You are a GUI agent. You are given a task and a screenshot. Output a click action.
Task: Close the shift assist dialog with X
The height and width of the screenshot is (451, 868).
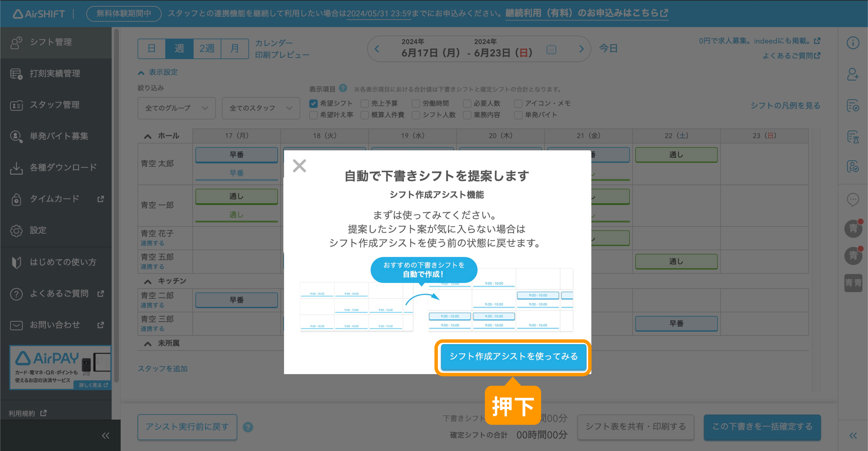299,166
